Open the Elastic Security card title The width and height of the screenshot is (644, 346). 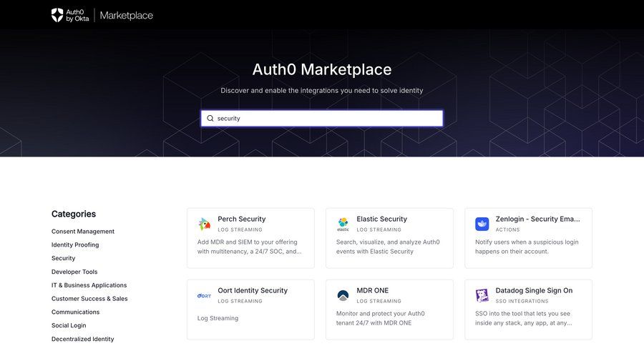381,219
